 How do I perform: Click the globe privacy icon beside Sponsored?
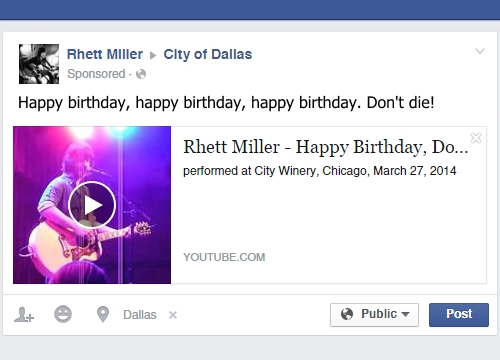(x=141, y=74)
